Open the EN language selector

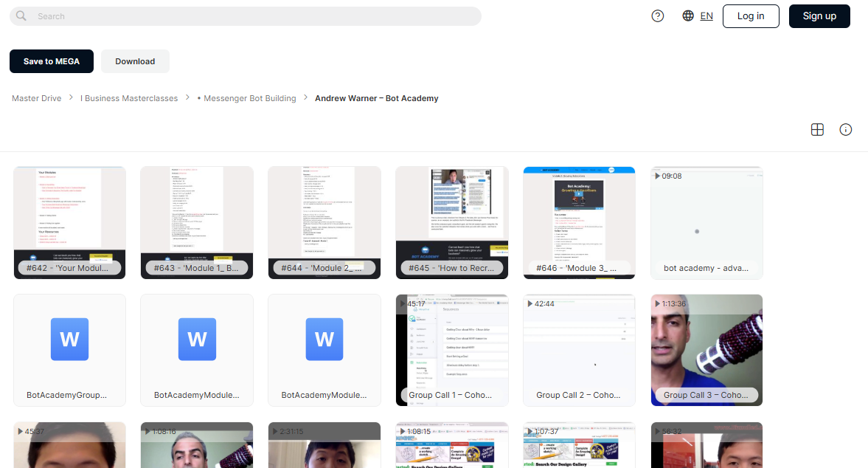pos(706,16)
